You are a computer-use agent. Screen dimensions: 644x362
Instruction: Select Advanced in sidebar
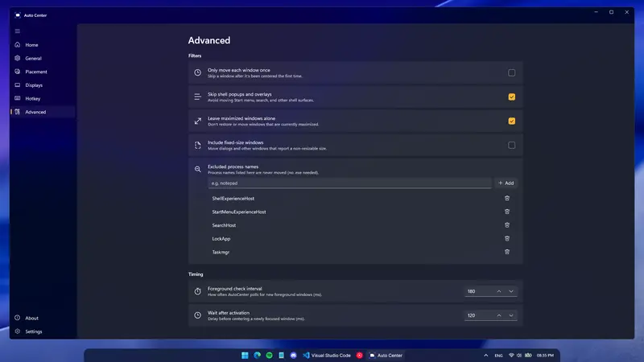tap(43, 112)
